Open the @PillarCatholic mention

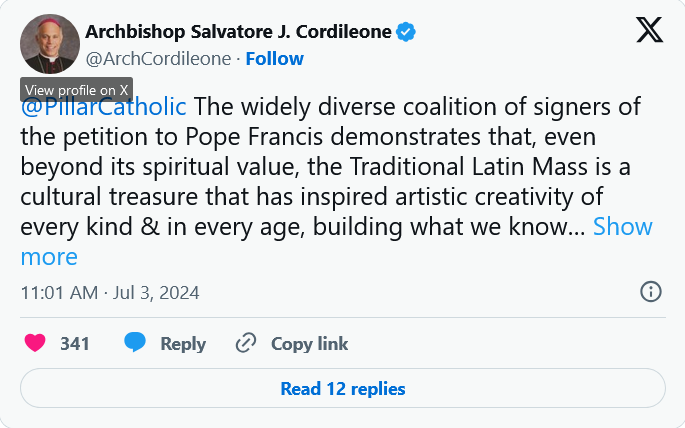pos(104,107)
